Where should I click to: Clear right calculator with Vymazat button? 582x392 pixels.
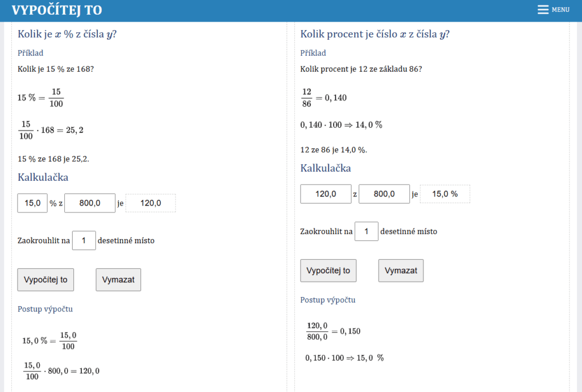401,270
